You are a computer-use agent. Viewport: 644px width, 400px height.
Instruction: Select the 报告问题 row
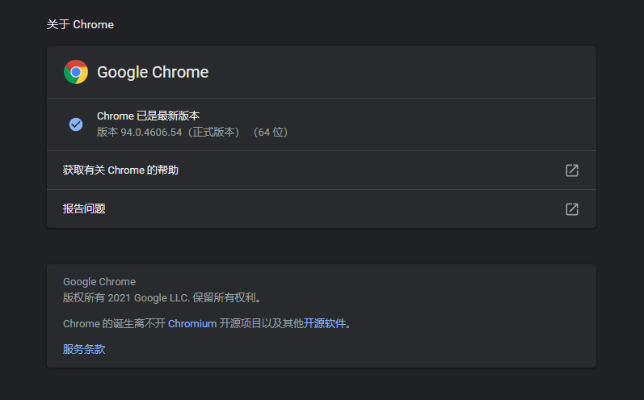(x=84, y=209)
